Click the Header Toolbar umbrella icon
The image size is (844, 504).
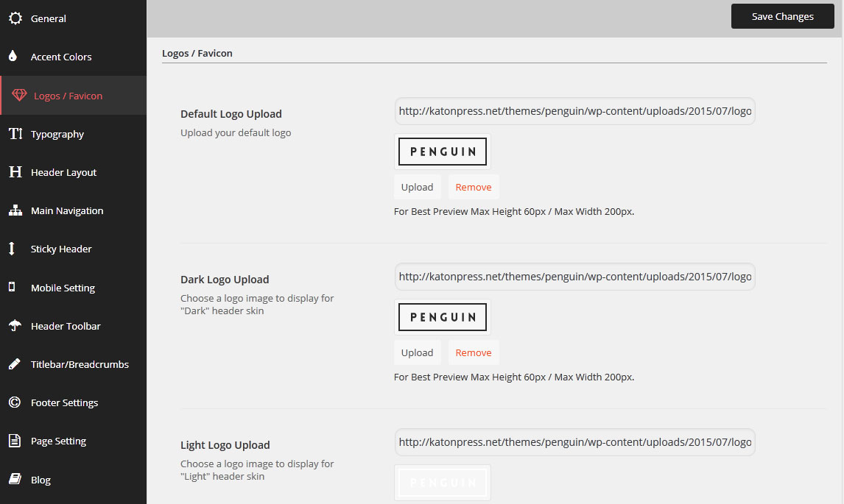(x=14, y=326)
